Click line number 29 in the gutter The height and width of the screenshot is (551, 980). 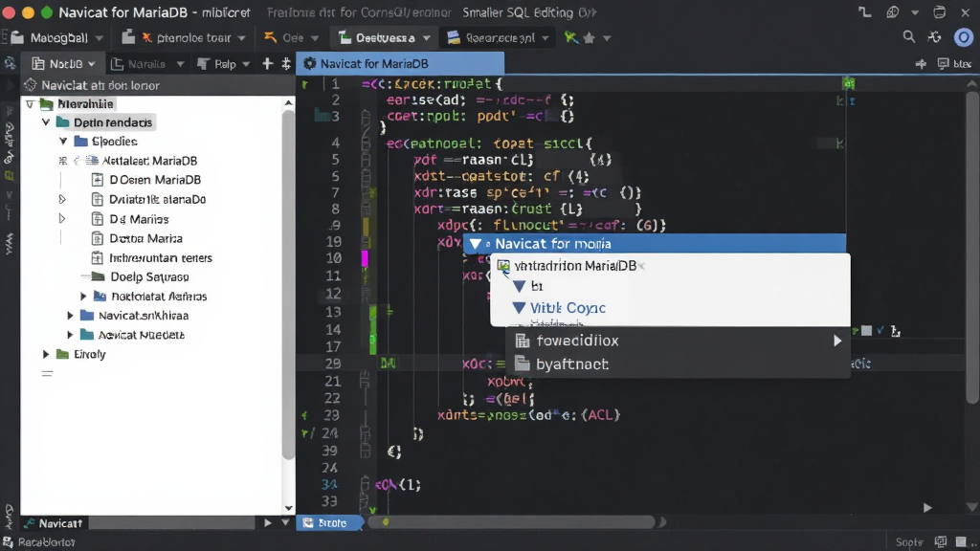pos(332,364)
